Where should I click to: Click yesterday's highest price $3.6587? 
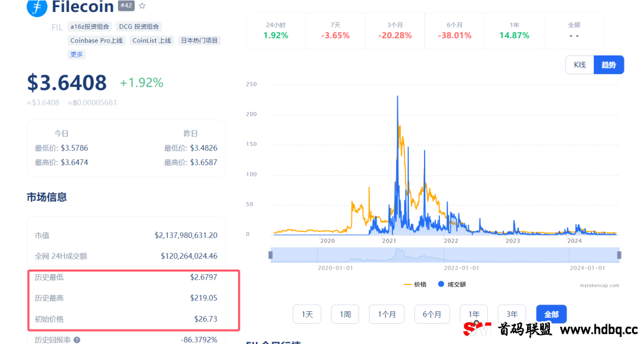click(204, 163)
